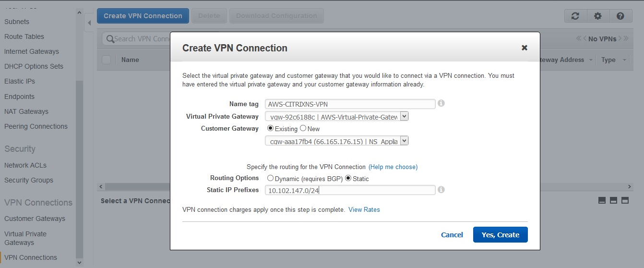Choose Static routing option
Screen dimensions: 644x268
pyautogui.click(x=348, y=178)
